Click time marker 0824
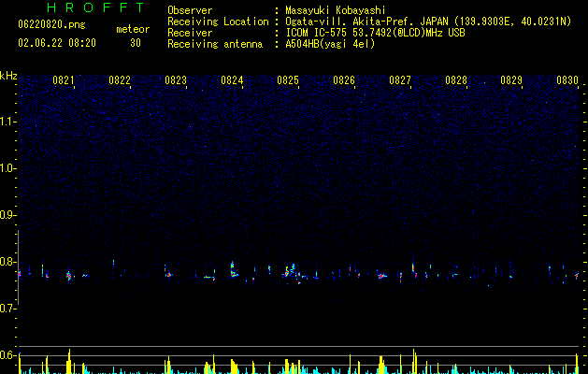Viewport: 588px width, 374px height. 232,80
